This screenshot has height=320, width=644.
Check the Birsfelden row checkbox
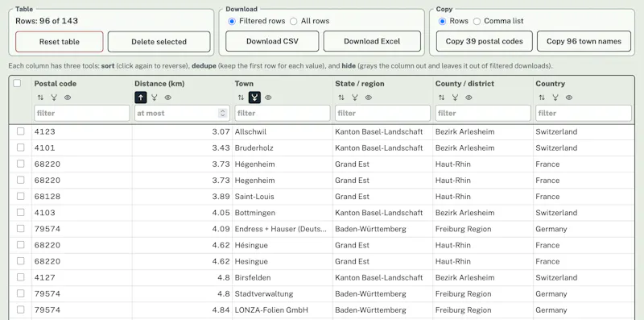click(21, 277)
